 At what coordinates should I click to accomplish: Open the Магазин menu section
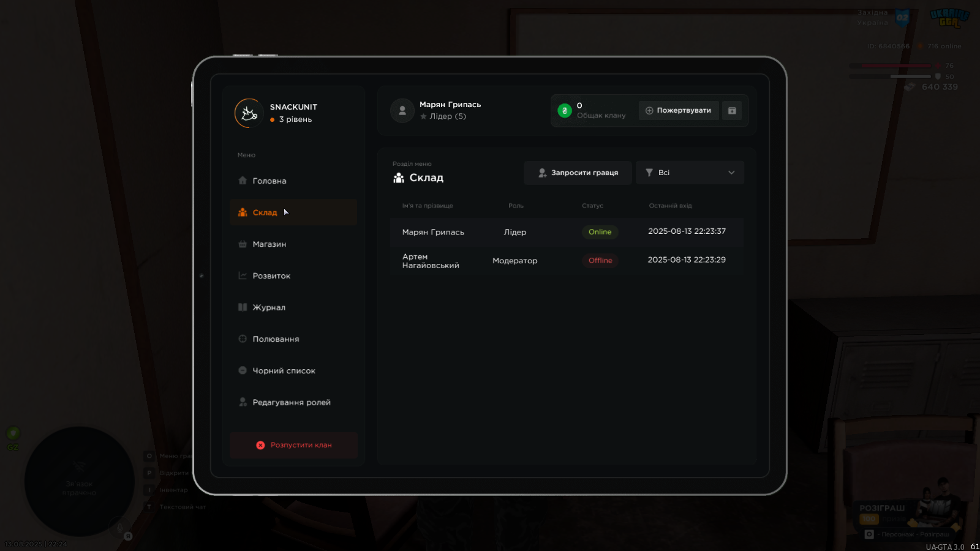click(293, 244)
